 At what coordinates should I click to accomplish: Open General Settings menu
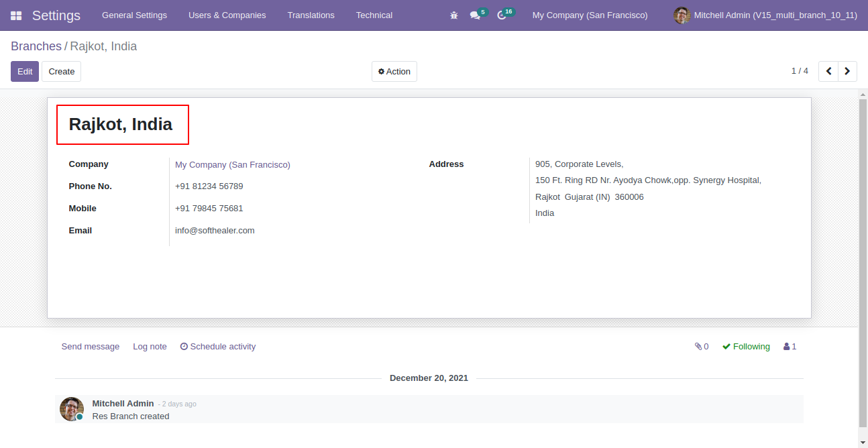pos(134,15)
